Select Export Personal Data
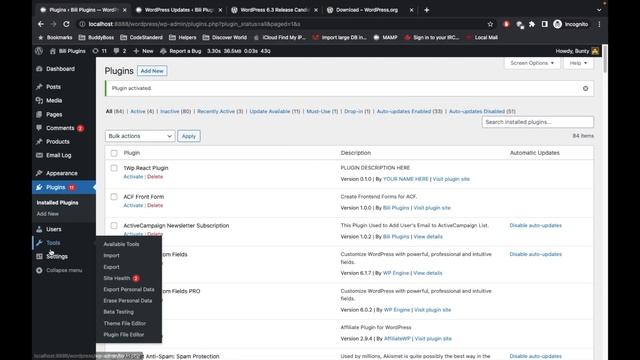Image resolution: width=640 pixels, height=360 pixels. (x=129, y=289)
